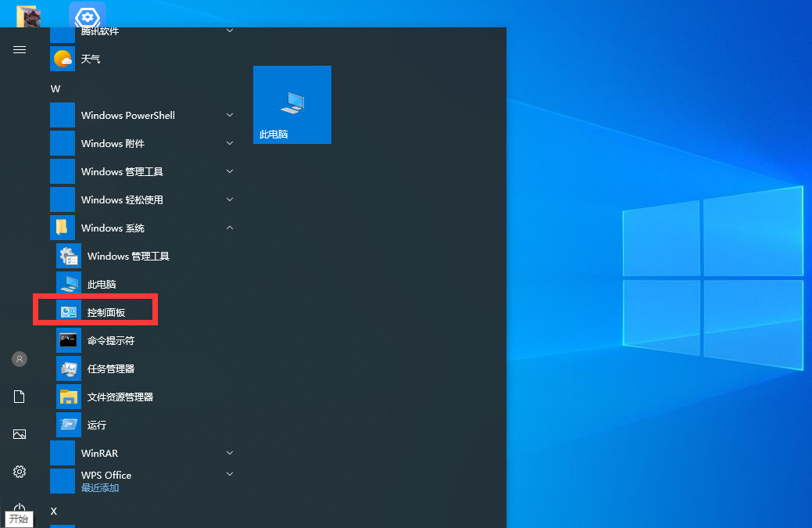Click the Pictures icon in the sidebar
Screen dimensions: 812x528
click(x=19, y=434)
